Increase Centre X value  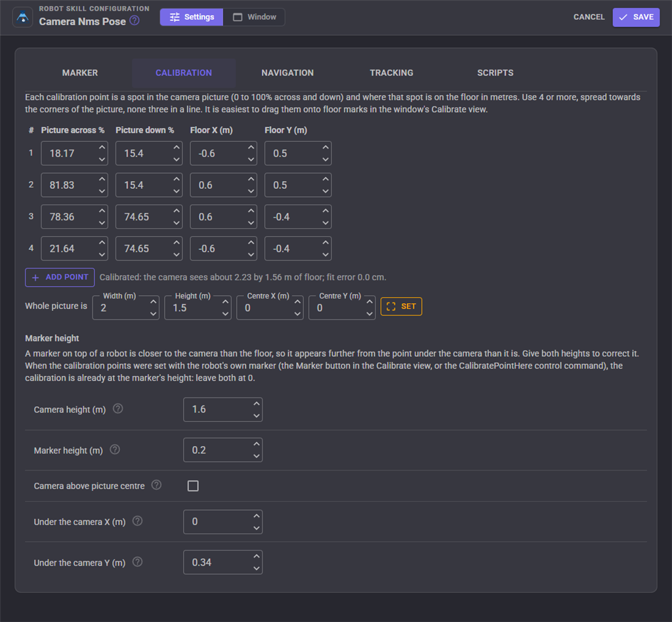(297, 302)
